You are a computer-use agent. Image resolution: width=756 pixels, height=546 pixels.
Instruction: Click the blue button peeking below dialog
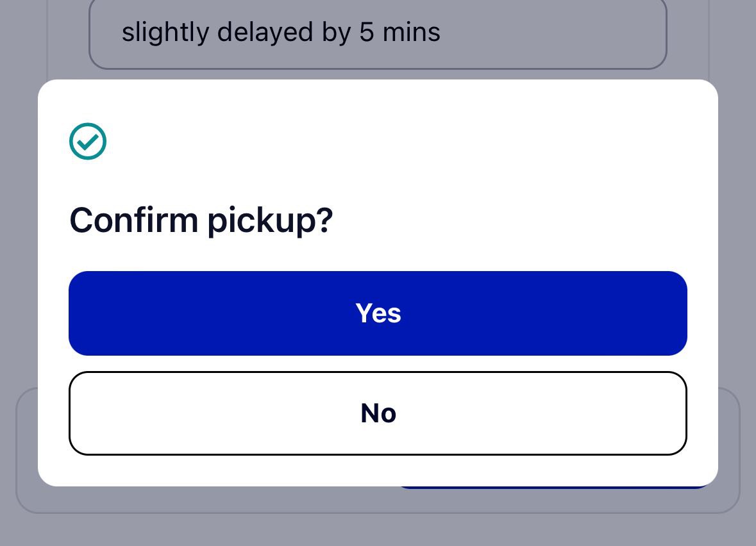click(555, 487)
